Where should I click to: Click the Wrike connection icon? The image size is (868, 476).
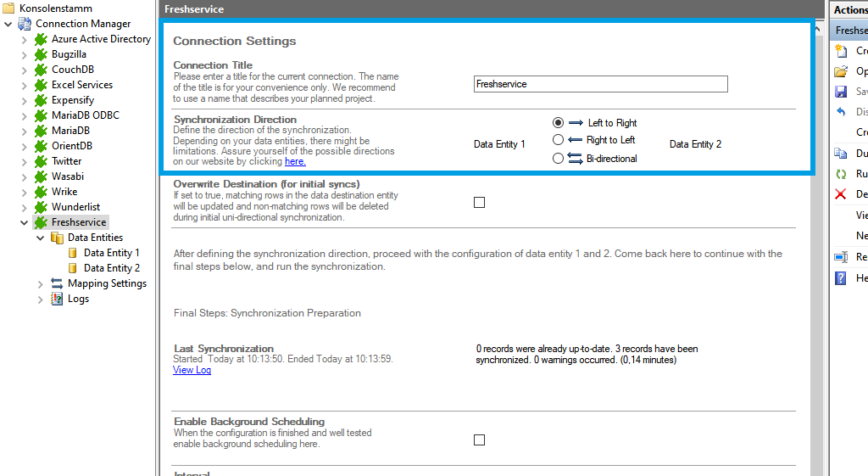point(41,192)
